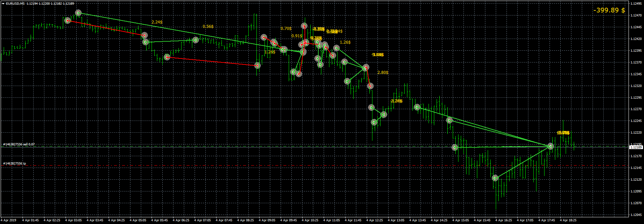Click the 4 Apr 16:25 time label

[x=504, y=220]
